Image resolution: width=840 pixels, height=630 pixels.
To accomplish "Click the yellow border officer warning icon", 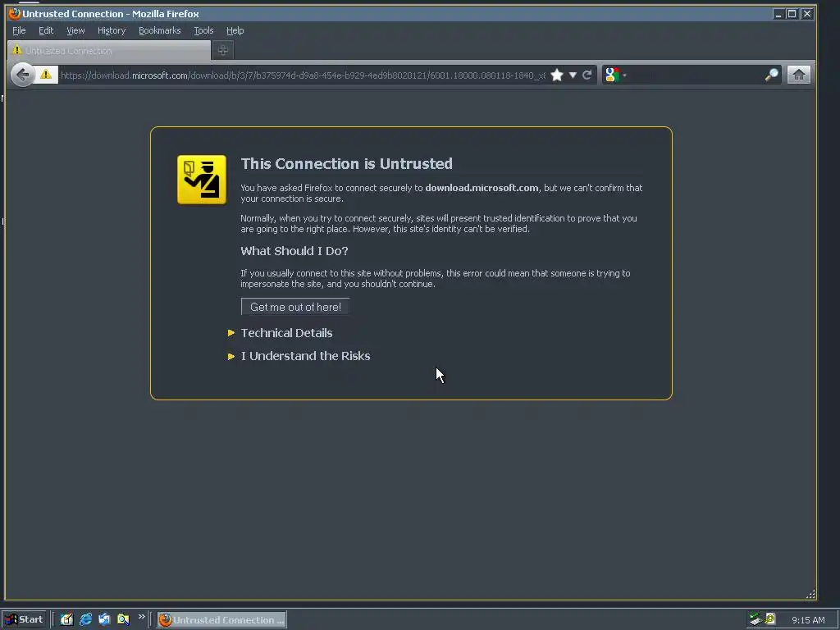I will (x=202, y=180).
